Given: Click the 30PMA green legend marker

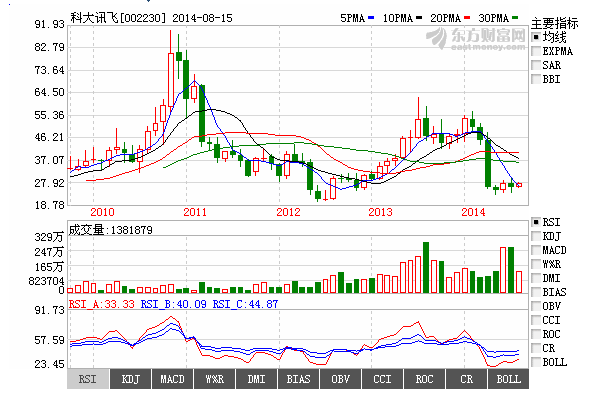Looking at the screenshot, I should tap(515, 18).
